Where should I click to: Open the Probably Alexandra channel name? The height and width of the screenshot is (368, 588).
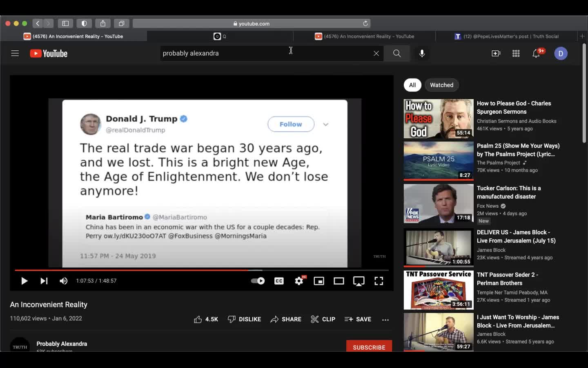point(62,344)
